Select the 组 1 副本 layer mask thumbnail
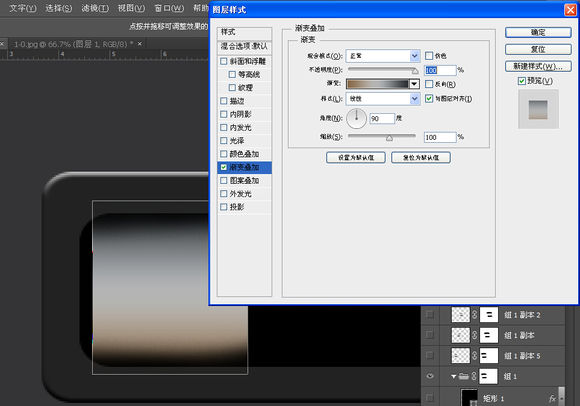 coord(489,335)
